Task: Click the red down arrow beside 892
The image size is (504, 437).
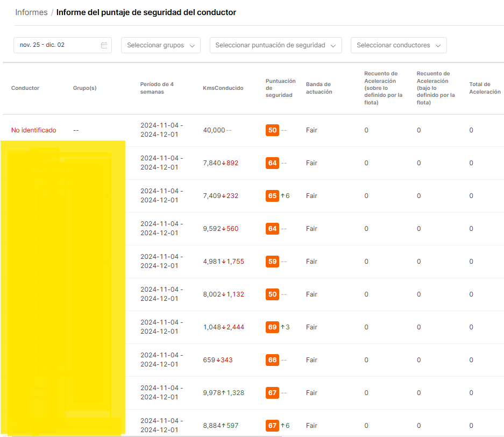Action: (224, 163)
